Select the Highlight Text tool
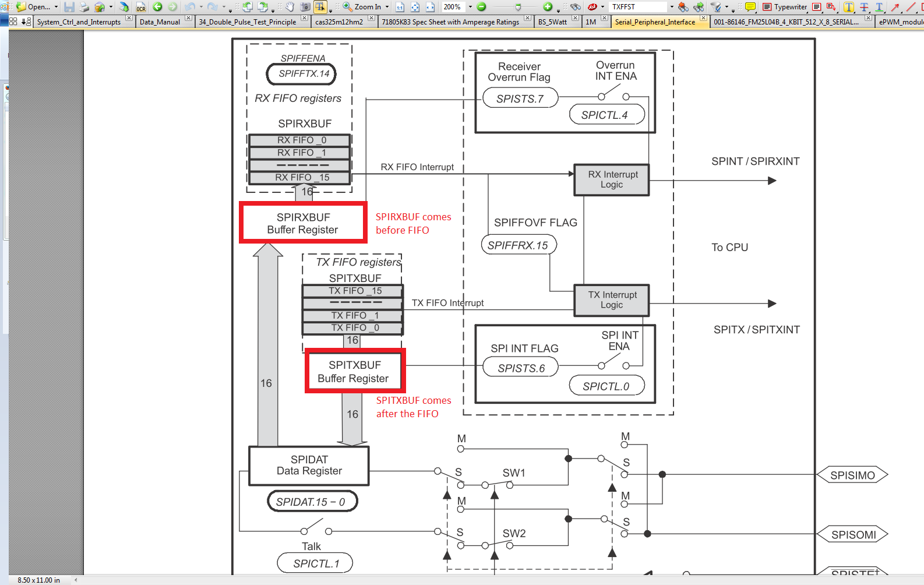 pyautogui.click(x=849, y=7)
